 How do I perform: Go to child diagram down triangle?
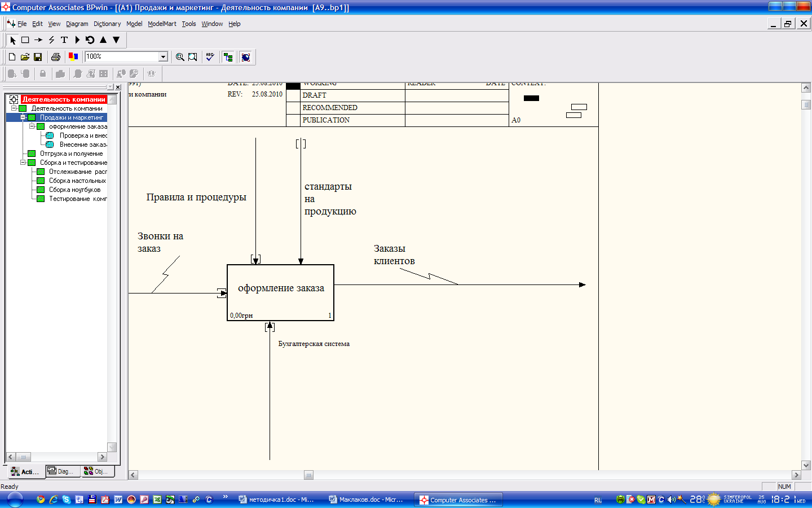(116, 40)
